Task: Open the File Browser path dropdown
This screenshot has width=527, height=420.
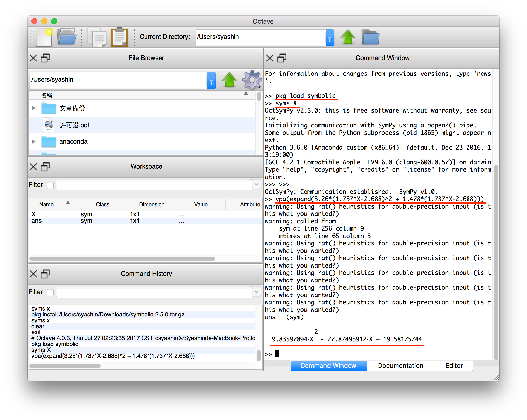Action: [x=211, y=80]
